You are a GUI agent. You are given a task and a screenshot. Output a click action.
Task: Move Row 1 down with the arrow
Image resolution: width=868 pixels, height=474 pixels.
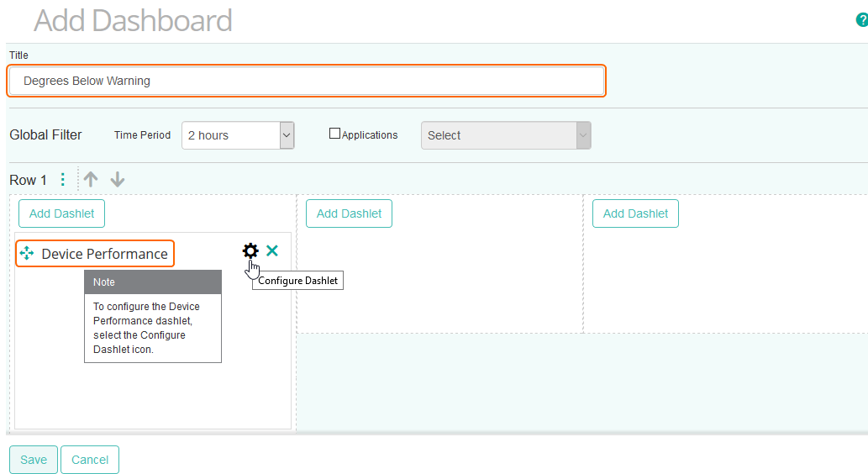[118, 180]
